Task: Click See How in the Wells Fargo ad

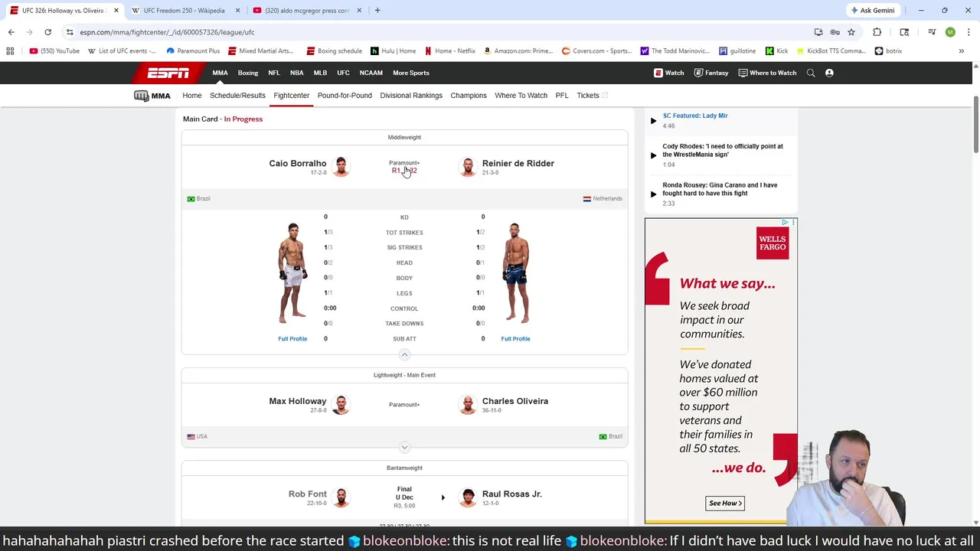Action: [x=724, y=503]
